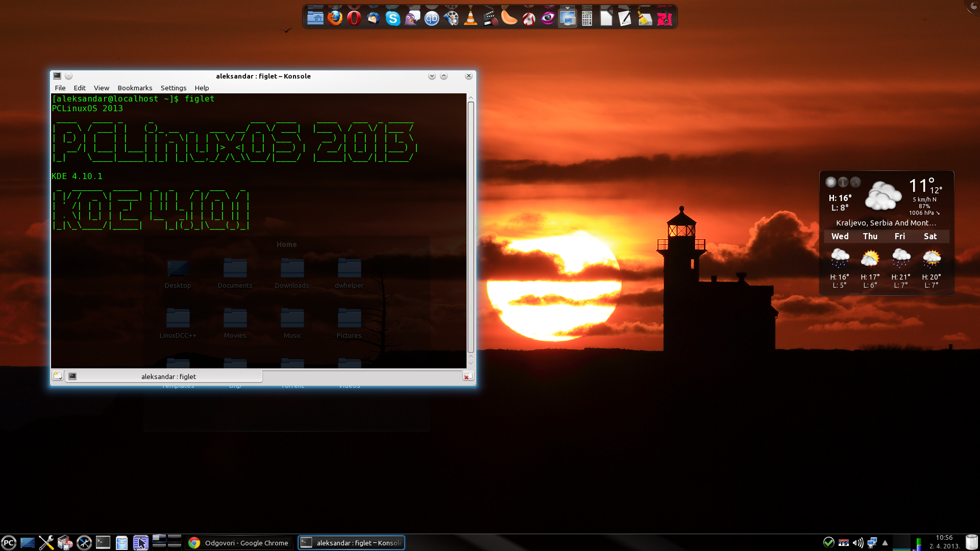The image size is (980, 551).
Task: Start VLC media player from dock
Action: click(471, 19)
